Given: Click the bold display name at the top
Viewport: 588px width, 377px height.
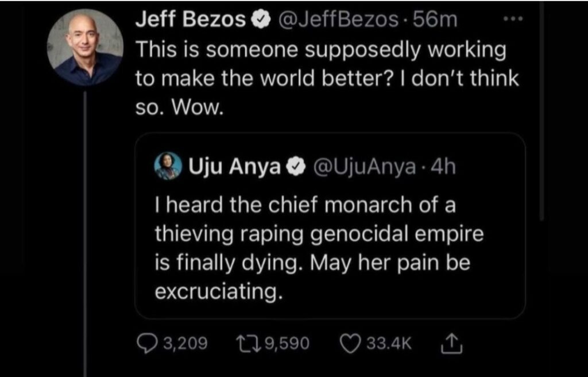Looking at the screenshot, I should tap(189, 20).
